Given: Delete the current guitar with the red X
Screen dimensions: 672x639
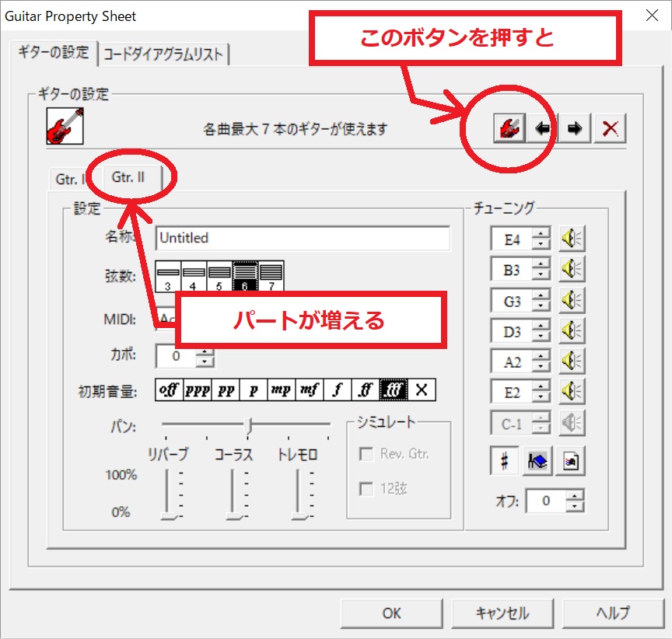Looking at the screenshot, I should (x=610, y=128).
